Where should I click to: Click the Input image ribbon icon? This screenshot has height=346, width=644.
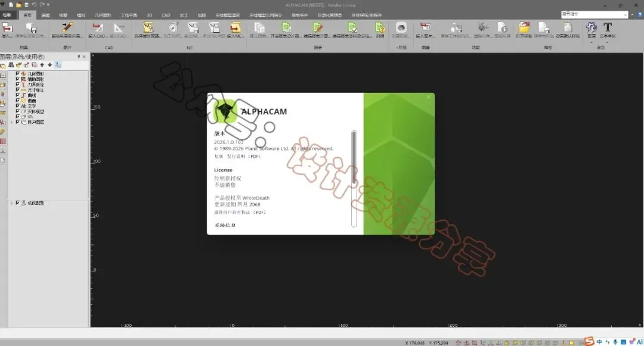point(425,28)
